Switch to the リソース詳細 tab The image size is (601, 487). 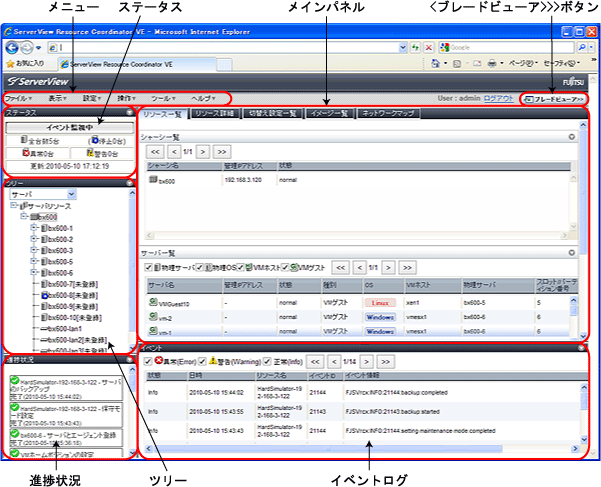tap(215, 113)
